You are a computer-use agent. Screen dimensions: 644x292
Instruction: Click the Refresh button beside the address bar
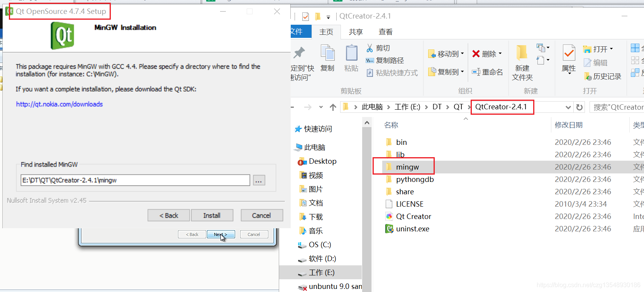click(580, 107)
